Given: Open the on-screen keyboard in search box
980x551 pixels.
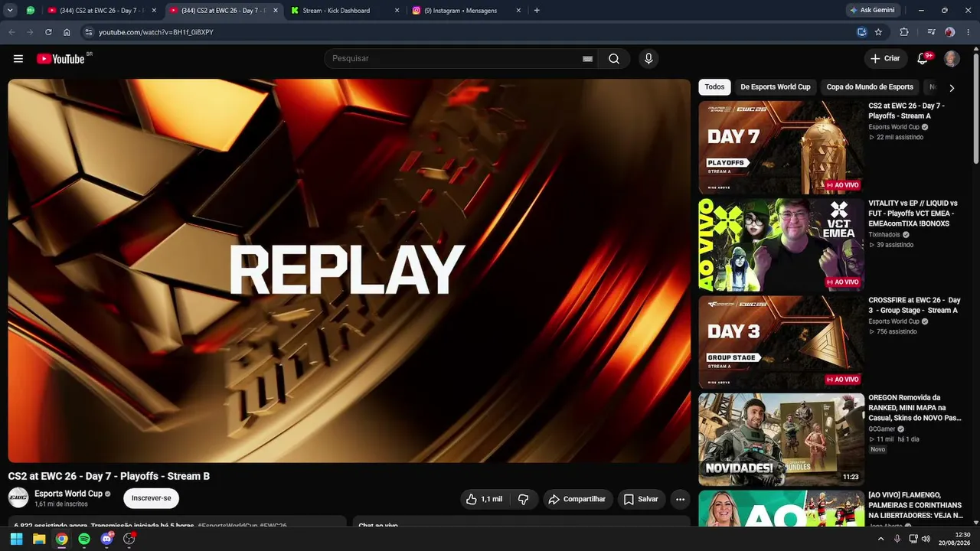Looking at the screenshot, I should (587, 59).
